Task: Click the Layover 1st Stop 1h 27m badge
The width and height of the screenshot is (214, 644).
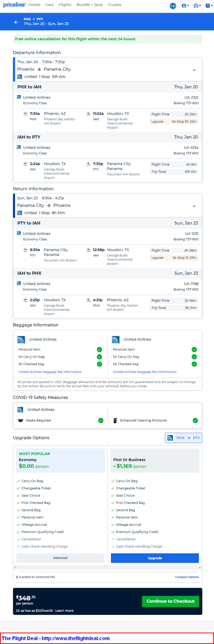Action: tap(174, 258)
